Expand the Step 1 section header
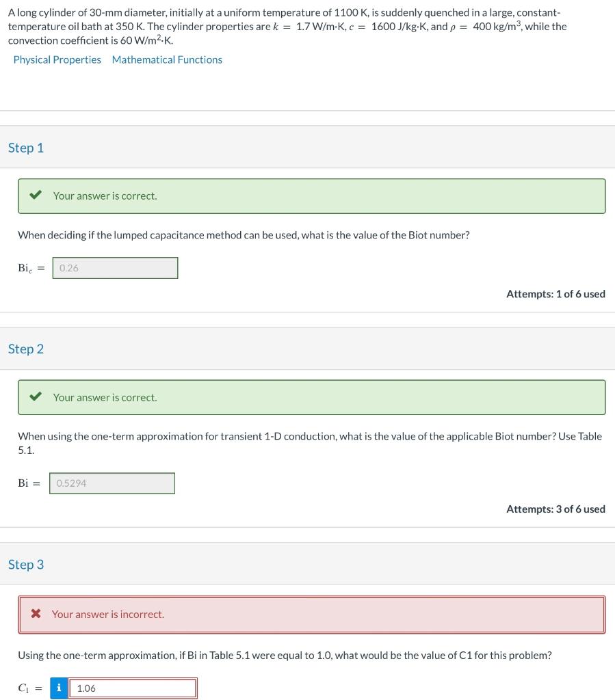The height and width of the screenshot is (700, 615). 25,147
